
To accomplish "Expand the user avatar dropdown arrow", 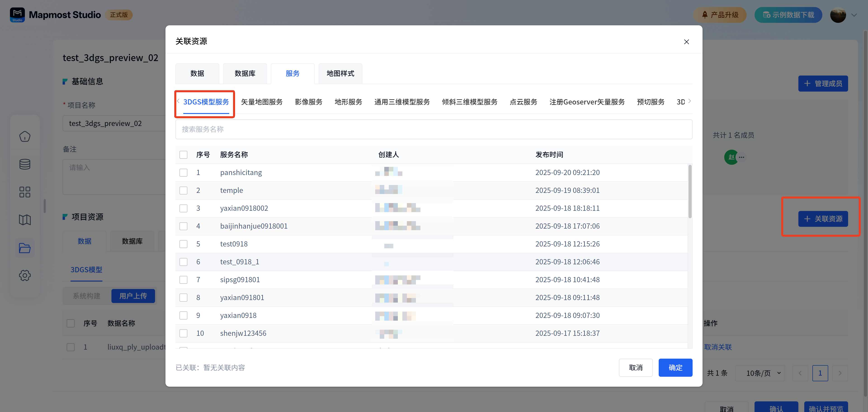I will pyautogui.click(x=854, y=15).
